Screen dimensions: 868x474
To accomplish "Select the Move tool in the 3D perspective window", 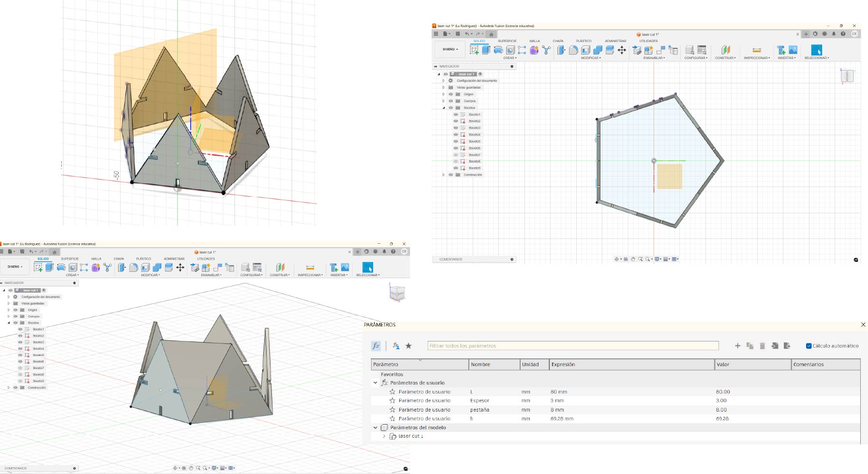I will tap(180, 267).
